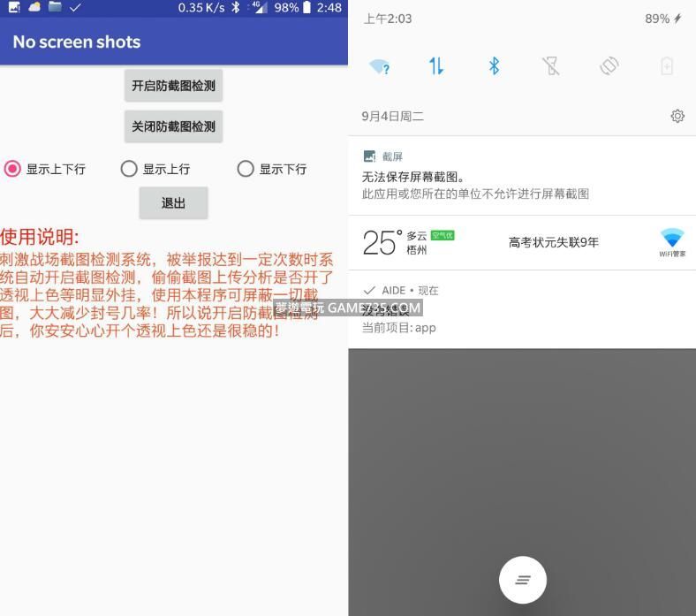Tap the 使用说明: heading
Screen dimensions: 696x616
(x=40, y=237)
